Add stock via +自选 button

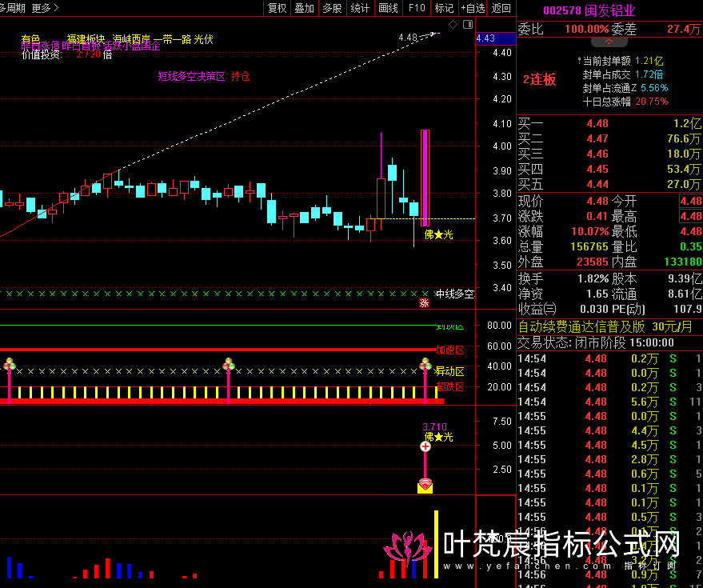point(473,8)
